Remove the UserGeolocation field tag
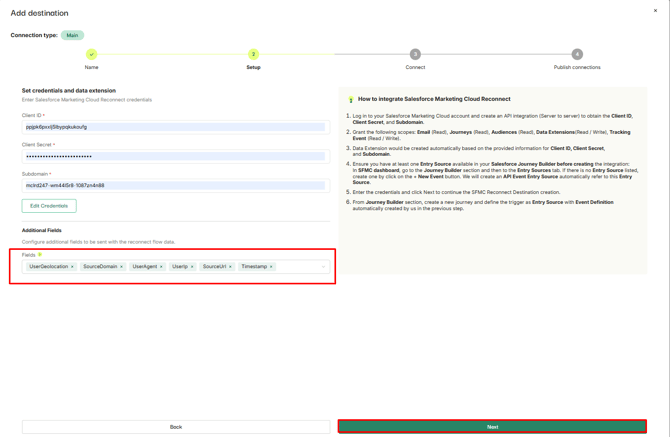The image size is (670, 437). pyautogui.click(x=72, y=267)
